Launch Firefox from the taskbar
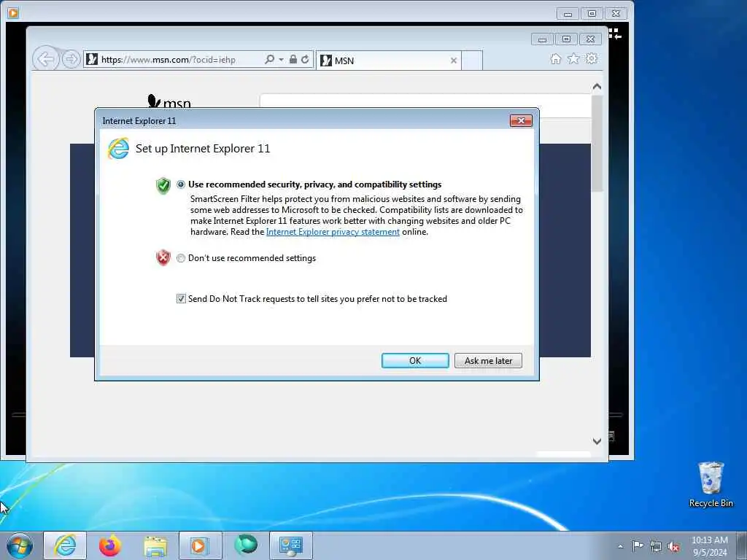747x560 pixels. tap(110, 545)
